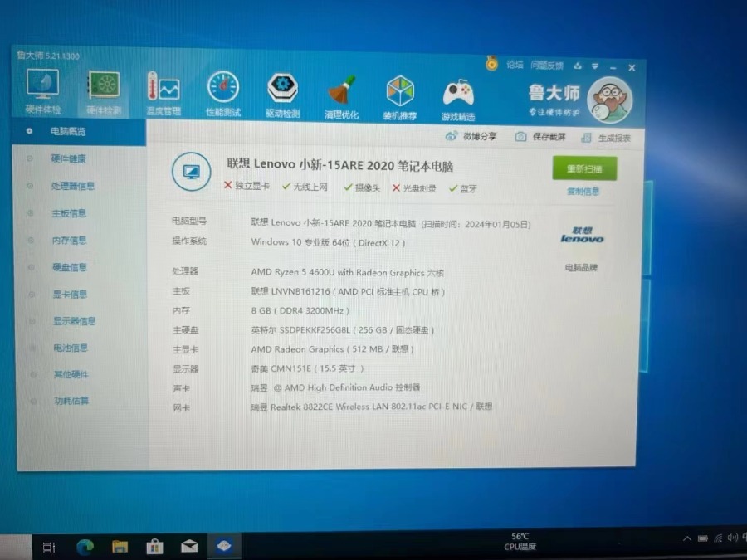747x560 pixels.
Task: Click the 性能测试 benchmark gauge icon
Action: coord(222,90)
